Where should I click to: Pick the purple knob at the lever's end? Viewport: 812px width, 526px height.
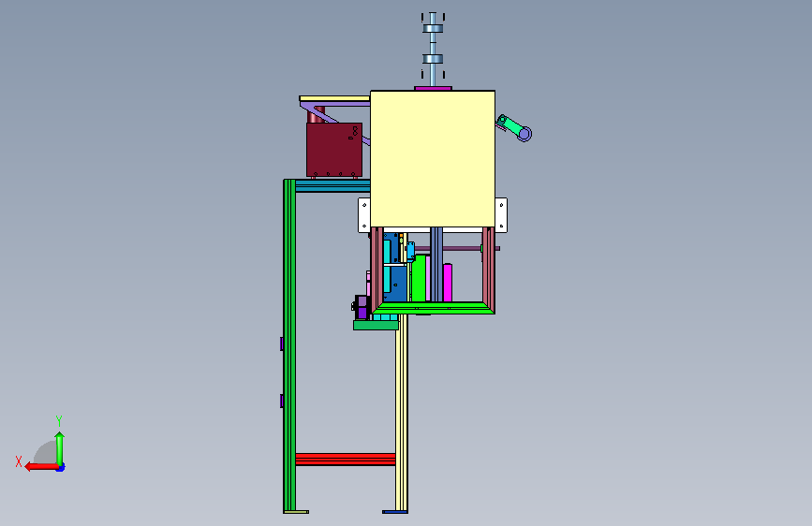(524, 134)
